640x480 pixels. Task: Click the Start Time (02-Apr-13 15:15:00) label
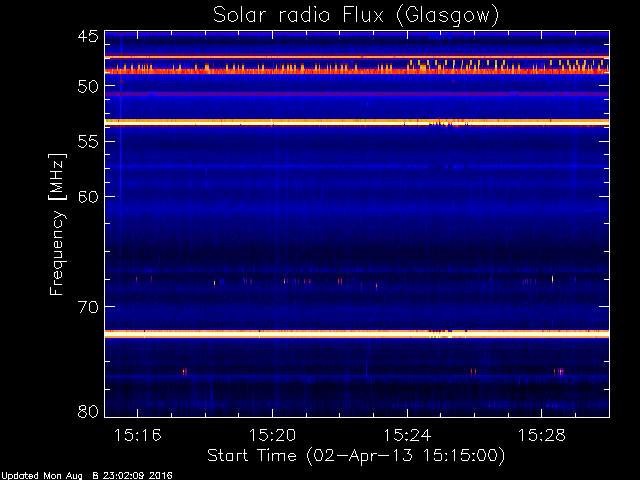pyautogui.click(x=356, y=456)
